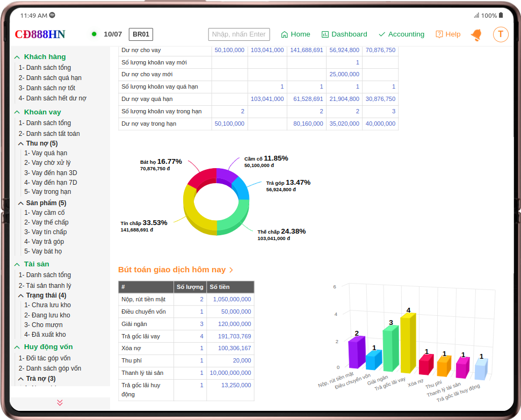The image size is (521, 420).
Task: Open the BR01 branch selector
Action: 141,34
